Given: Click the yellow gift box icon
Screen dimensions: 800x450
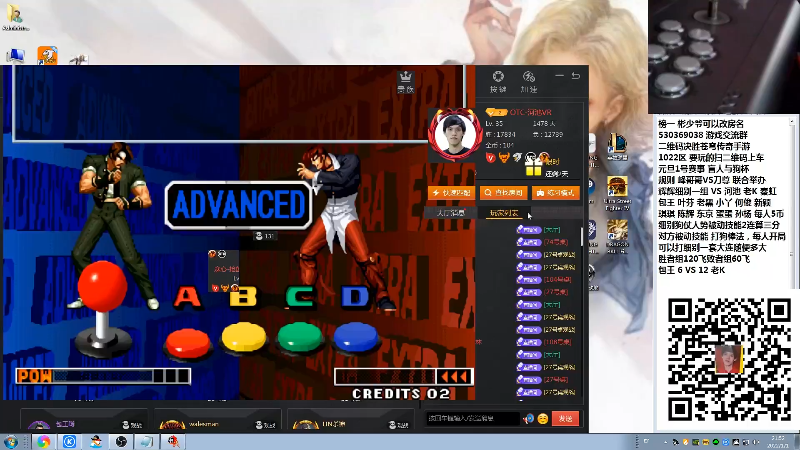Looking at the screenshot, I should (x=533, y=168).
